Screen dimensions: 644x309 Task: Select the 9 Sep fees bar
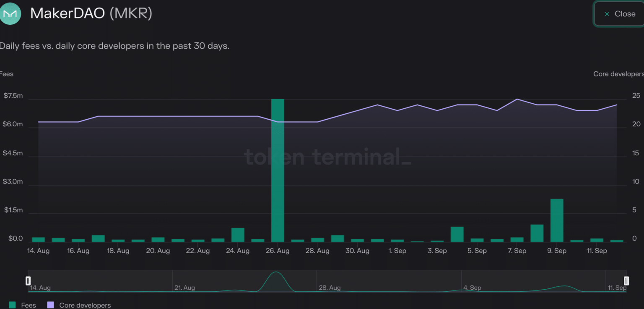tap(556, 220)
